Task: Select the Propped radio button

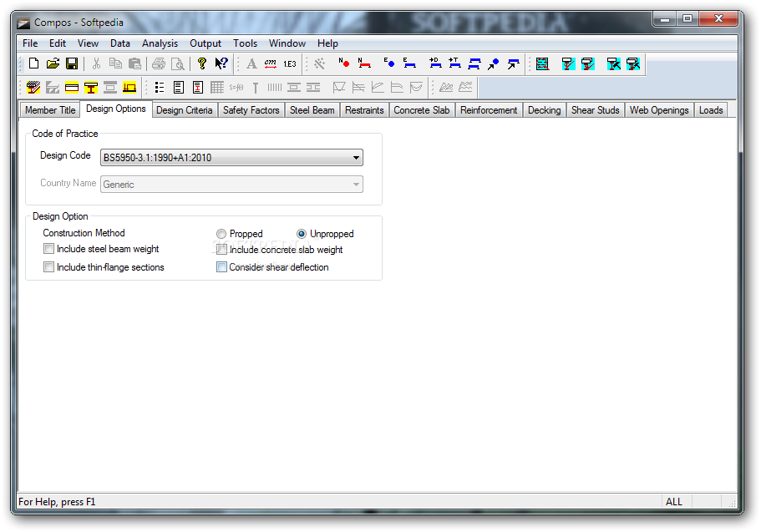Action: tap(221, 234)
